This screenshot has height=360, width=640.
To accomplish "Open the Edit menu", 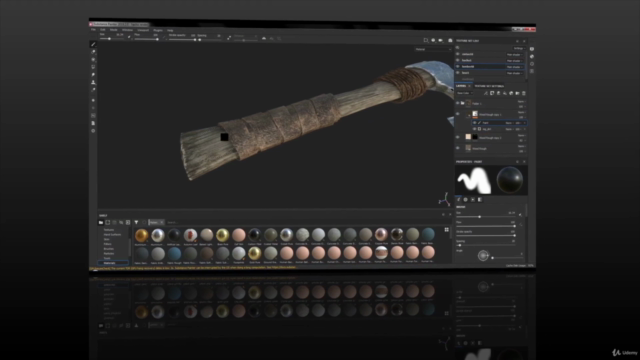I will tap(102, 30).
